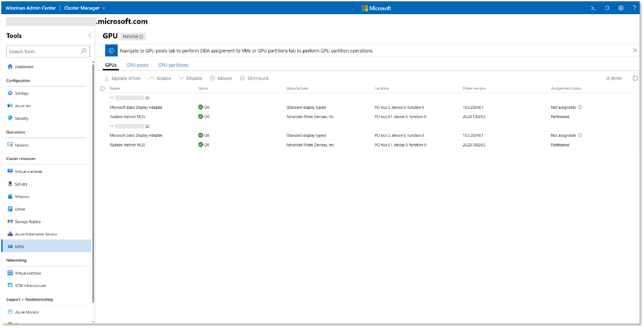Viewport: 644px width, 328px height.
Task: Open Azure Monitor tool
Action: click(x=26, y=312)
